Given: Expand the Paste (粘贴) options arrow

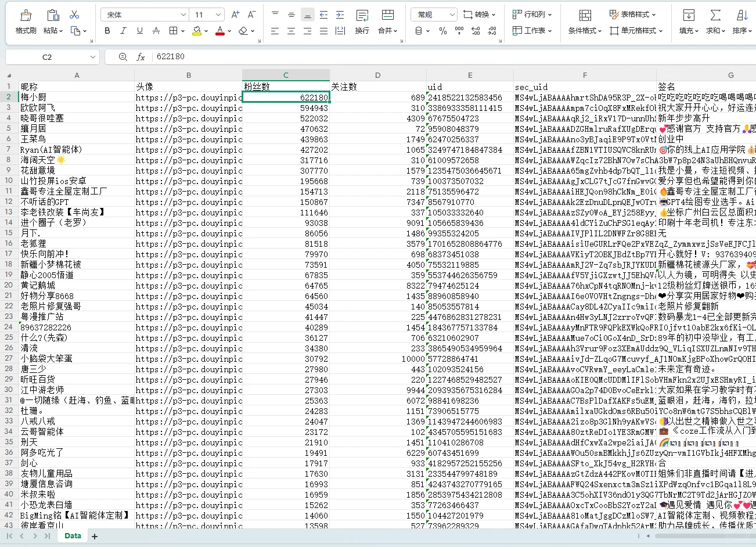Looking at the screenshot, I should pos(62,31).
